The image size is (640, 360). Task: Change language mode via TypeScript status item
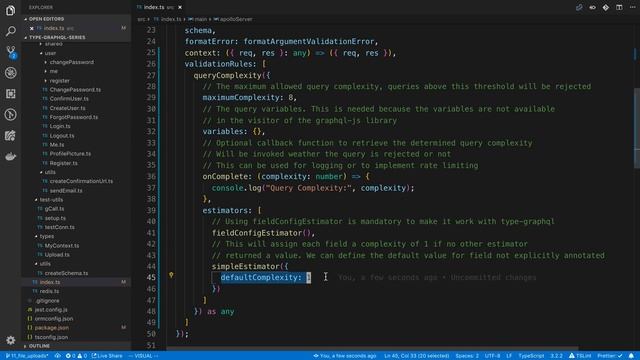point(531,356)
